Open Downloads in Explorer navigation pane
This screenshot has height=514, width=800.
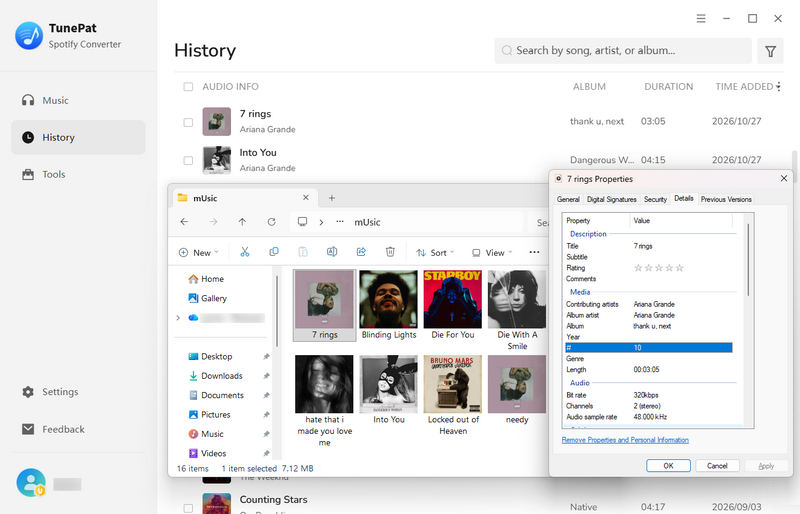click(215, 376)
